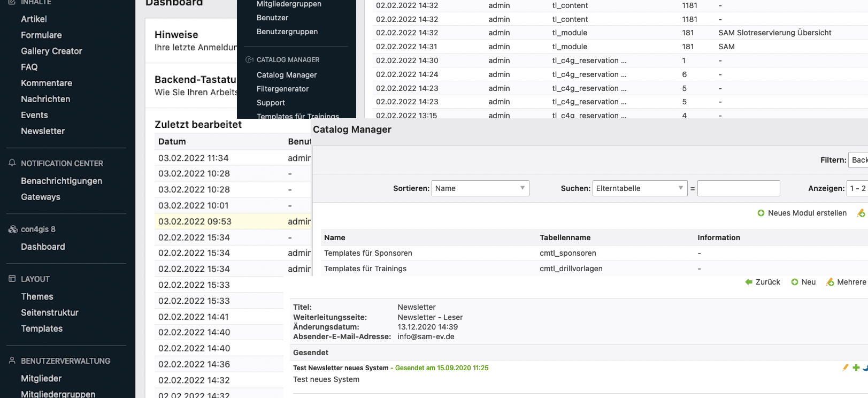Click the pencil edit icon for Test Newsletter

coord(846,368)
